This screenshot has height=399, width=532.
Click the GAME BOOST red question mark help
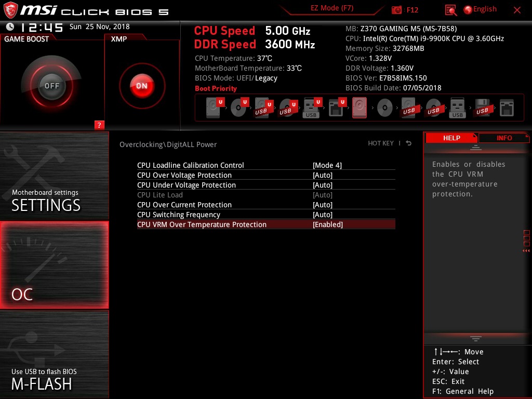pyautogui.click(x=99, y=125)
